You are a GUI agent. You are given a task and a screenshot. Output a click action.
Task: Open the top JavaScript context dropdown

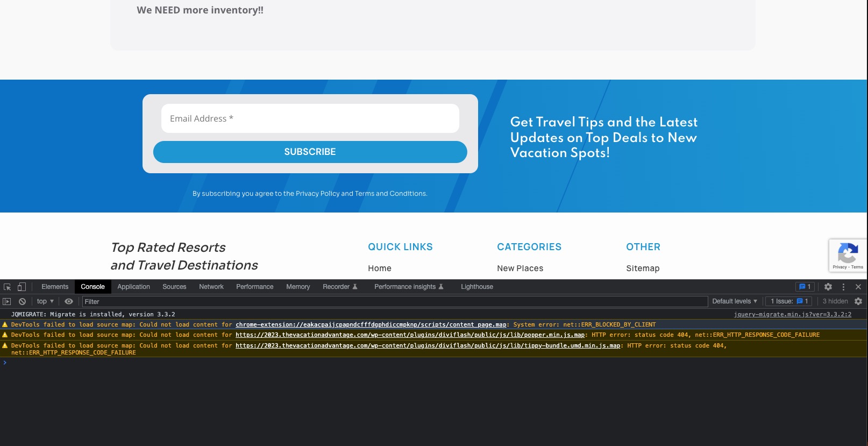point(45,301)
